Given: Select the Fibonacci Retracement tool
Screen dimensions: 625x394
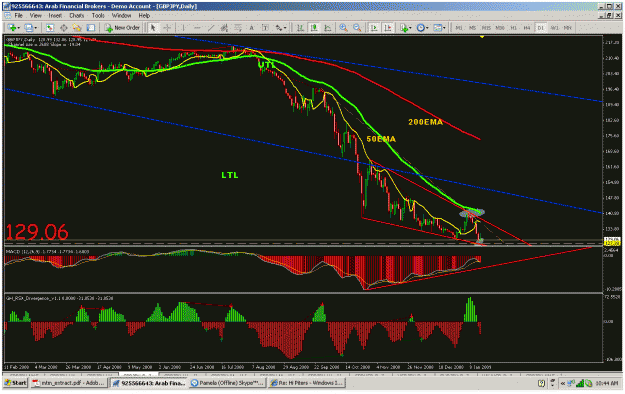Looking at the screenshot, I should (238, 28).
